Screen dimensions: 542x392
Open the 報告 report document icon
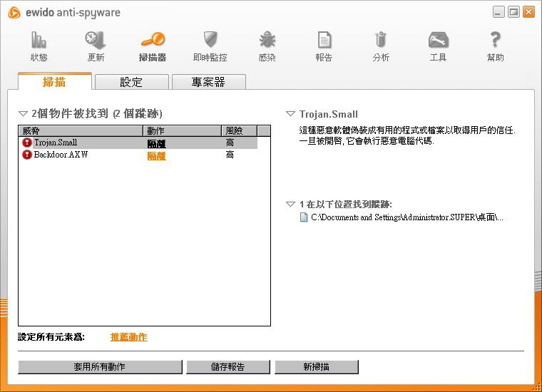(324, 41)
